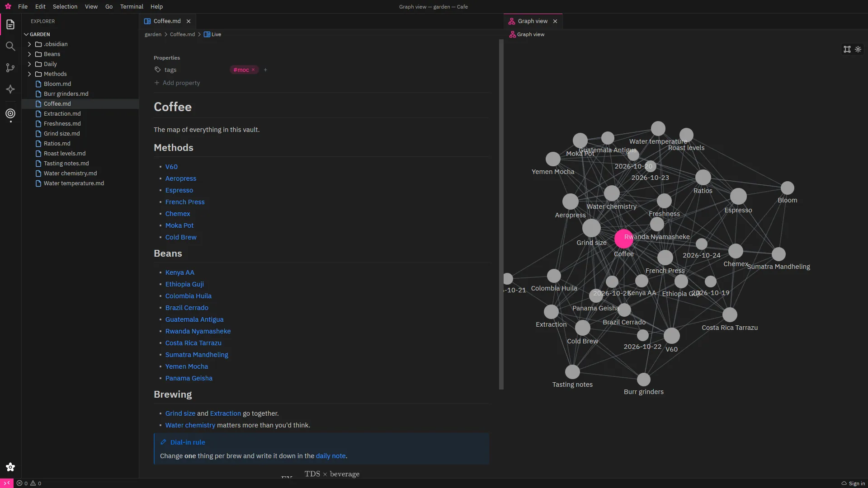Open the target-shaped graph icon in activity bar
Screen dimensions: 868x488
click(10, 113)
